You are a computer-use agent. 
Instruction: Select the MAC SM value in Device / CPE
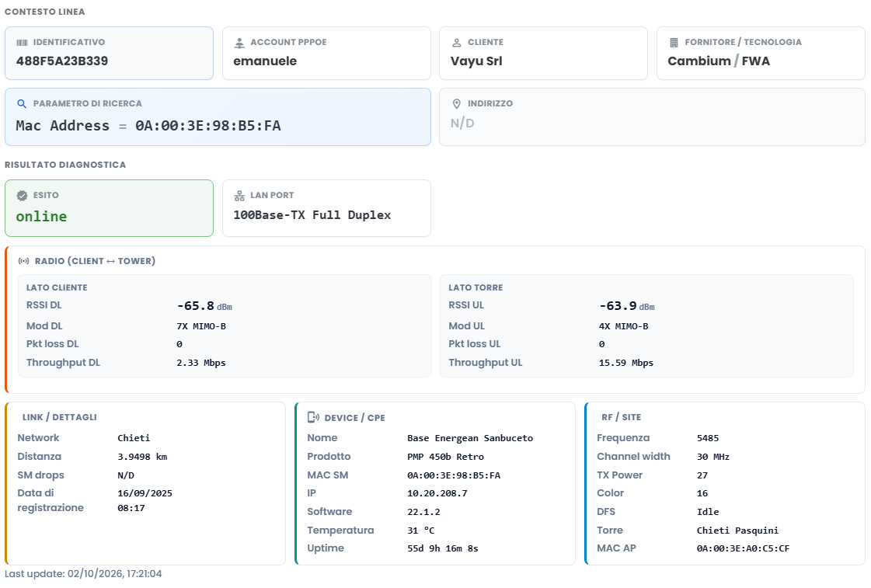pos(454,475)
